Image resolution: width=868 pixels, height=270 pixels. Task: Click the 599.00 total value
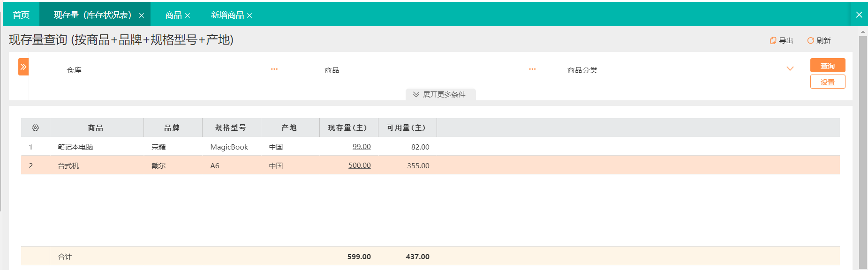tap(359, 256)
